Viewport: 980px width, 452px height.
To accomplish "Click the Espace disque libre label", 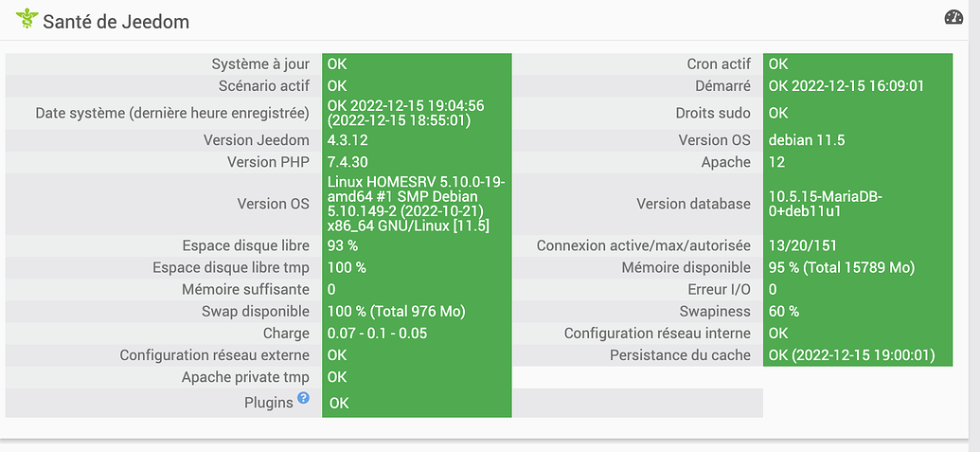I will click(245, 245).
